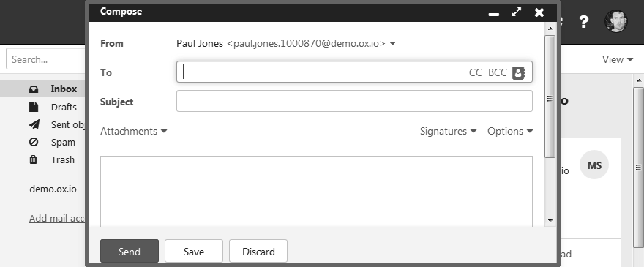Send the composed email
Viewport: 644px width, 267px height.
click(130, 251)
